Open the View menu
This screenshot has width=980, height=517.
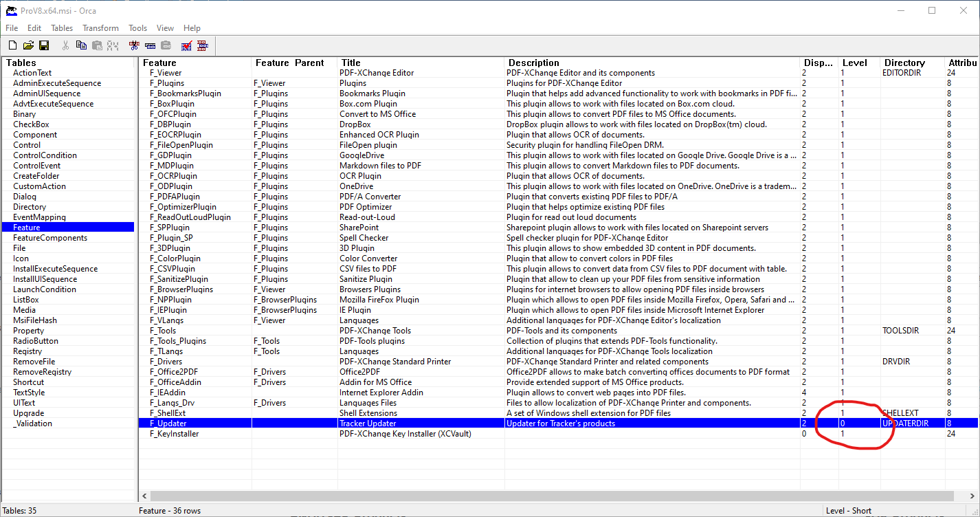coord(165,28)
